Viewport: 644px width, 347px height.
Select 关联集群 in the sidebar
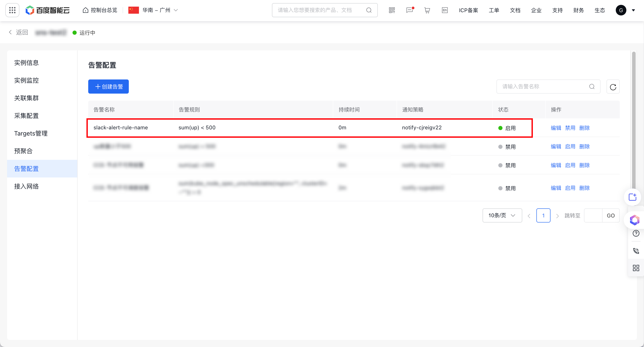pyautogui.click(x=42, y=98)
